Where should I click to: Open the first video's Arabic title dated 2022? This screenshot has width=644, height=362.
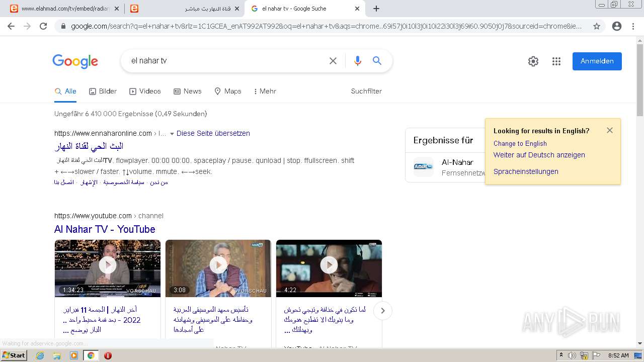coord(102,320)
